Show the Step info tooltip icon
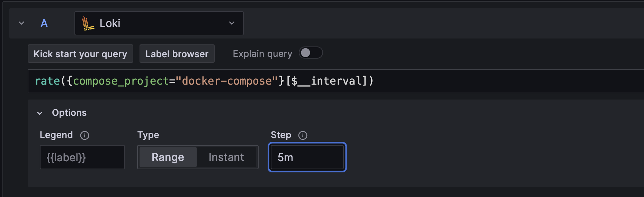The height and width of the screenshot is (197, 644). tap(303, 135)
